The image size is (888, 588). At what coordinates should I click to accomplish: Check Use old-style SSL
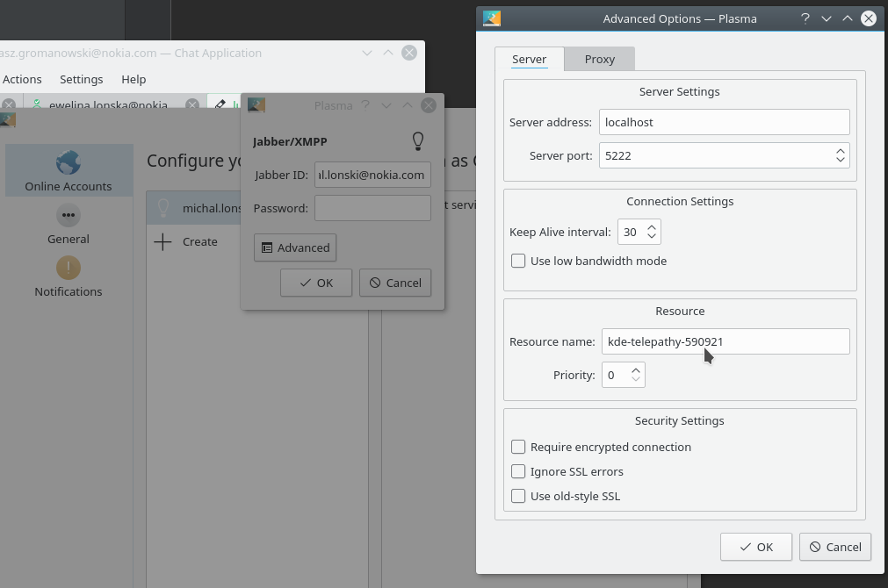pyautogui.click(x=518, y=497)
